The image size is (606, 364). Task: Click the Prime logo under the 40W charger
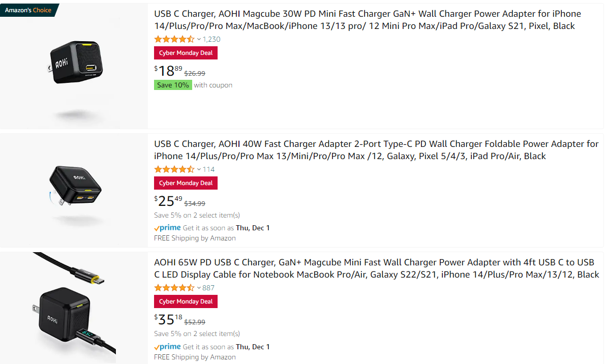point(167,228)
